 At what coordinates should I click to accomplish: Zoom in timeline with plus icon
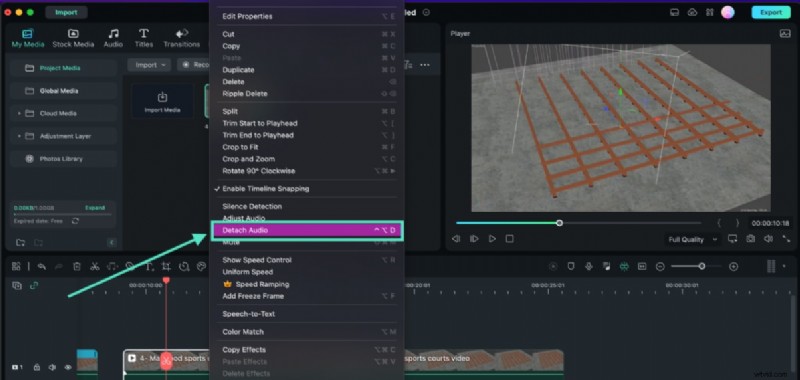(734, 266)
